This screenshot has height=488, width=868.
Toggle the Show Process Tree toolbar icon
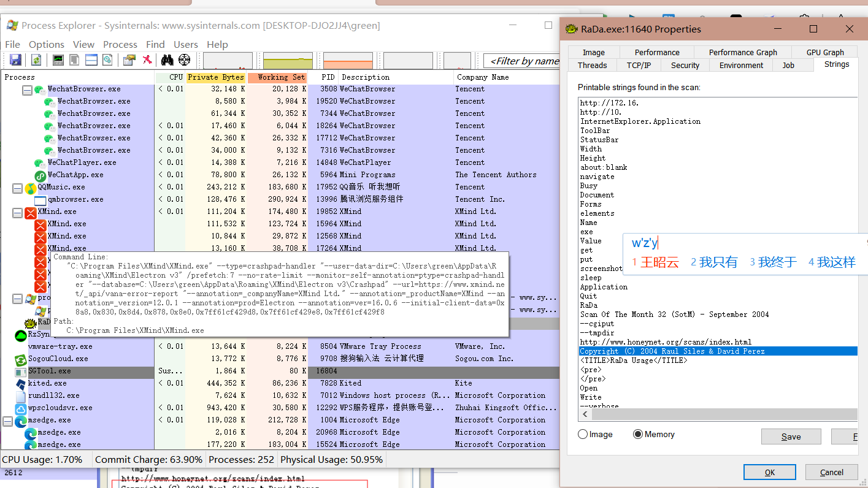[74, 59]
